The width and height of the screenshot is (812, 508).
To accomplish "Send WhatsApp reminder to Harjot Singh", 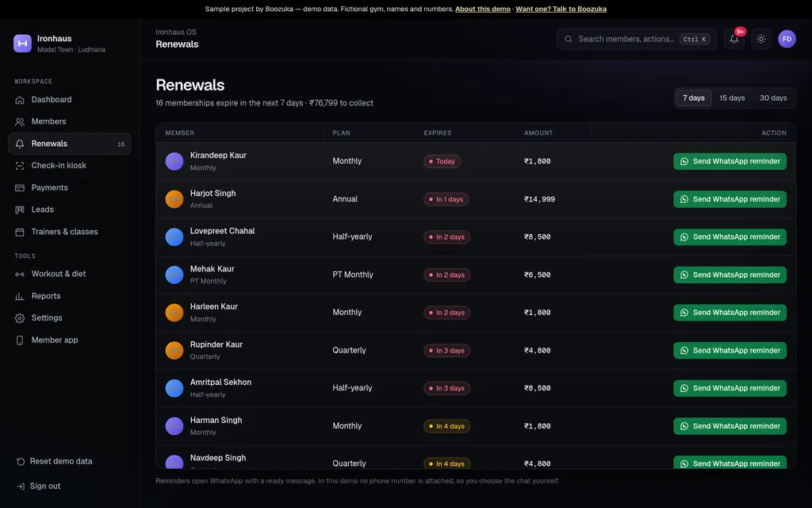I will tap(730, 199).
